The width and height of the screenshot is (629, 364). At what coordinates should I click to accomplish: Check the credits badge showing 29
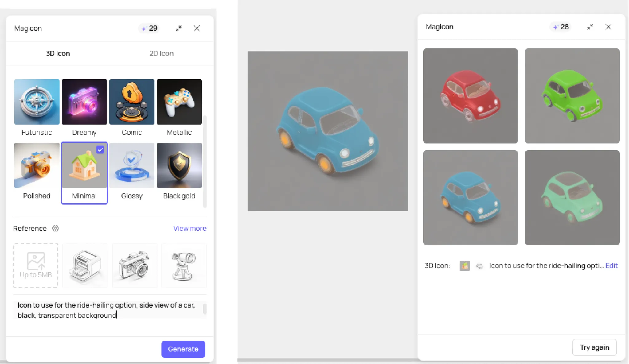click(x=149, y=29)
